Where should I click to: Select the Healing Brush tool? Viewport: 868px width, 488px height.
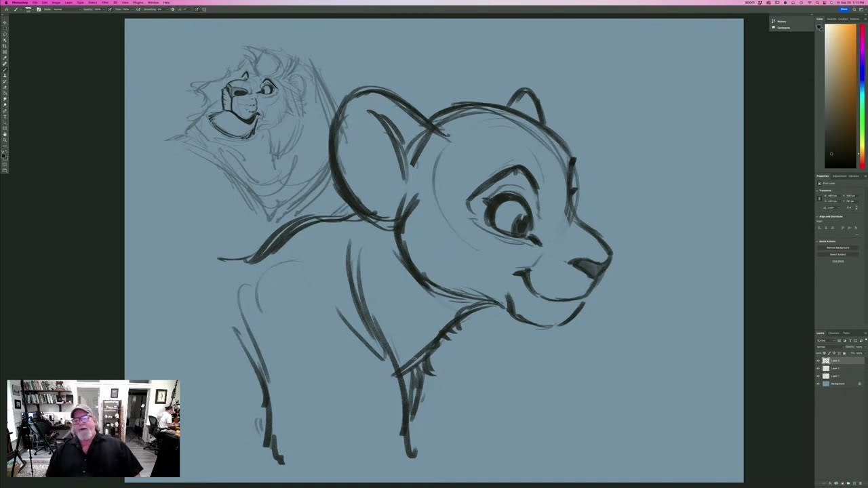pos(5,64)
